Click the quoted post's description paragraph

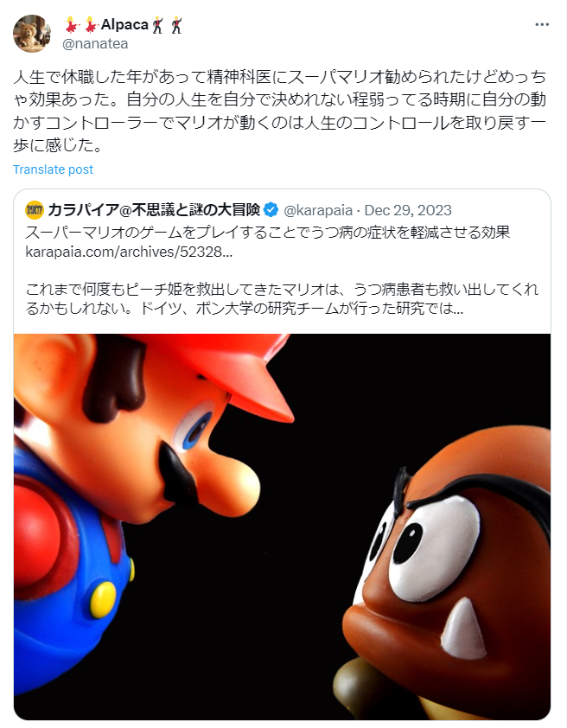pos(282,298)
